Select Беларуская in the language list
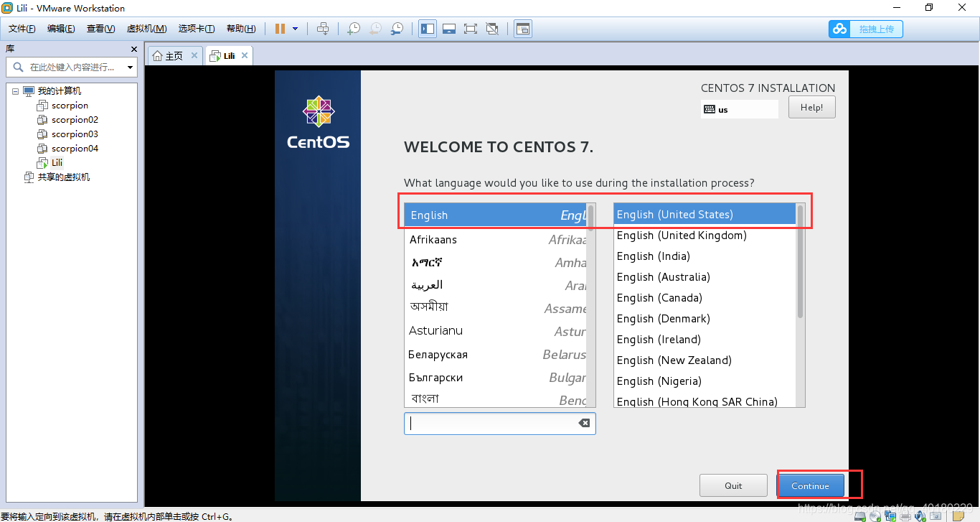980x522 pixels. tap(495, 354)
